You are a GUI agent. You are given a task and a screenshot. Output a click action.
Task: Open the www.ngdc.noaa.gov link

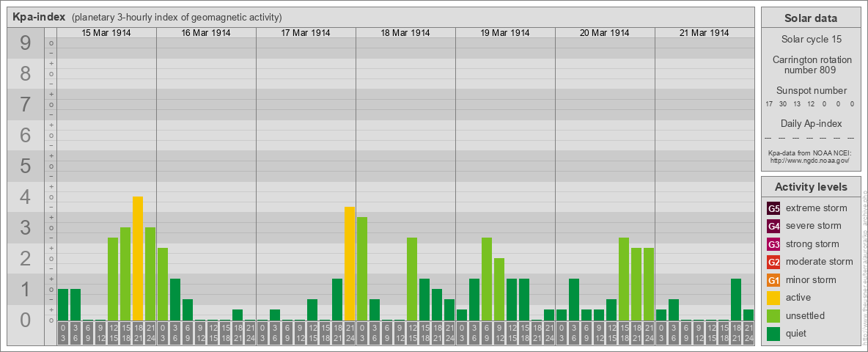(x=809, y=160)
